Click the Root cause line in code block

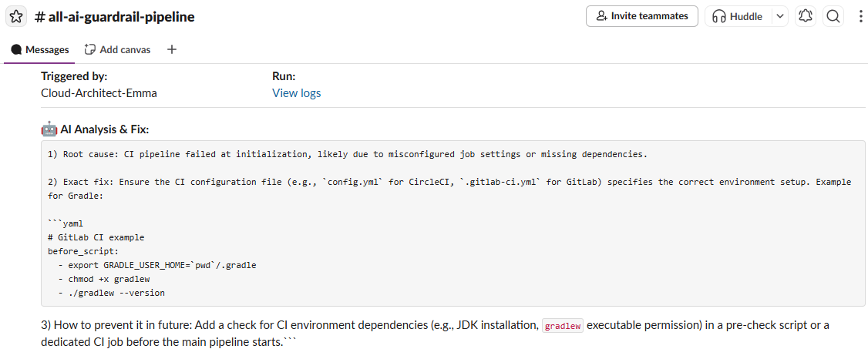pos(347,154)
